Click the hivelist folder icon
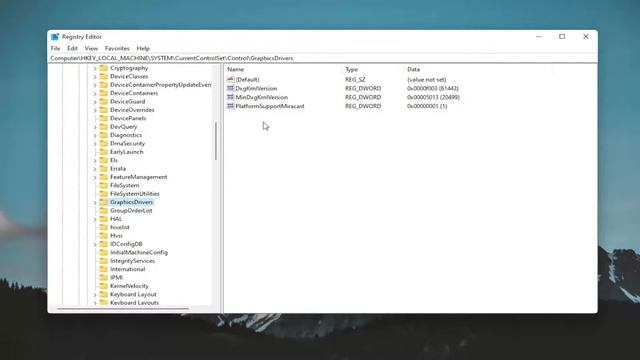The image size is (640, 360). pyautogui.click(x=104, y=227)
